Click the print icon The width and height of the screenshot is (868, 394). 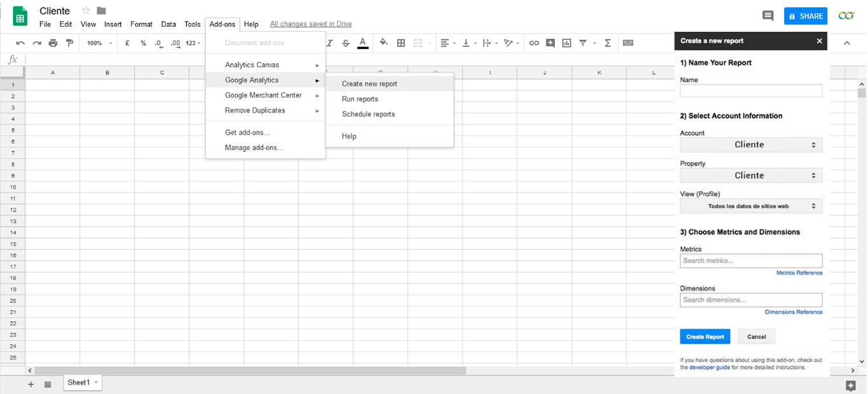[53, 43]
